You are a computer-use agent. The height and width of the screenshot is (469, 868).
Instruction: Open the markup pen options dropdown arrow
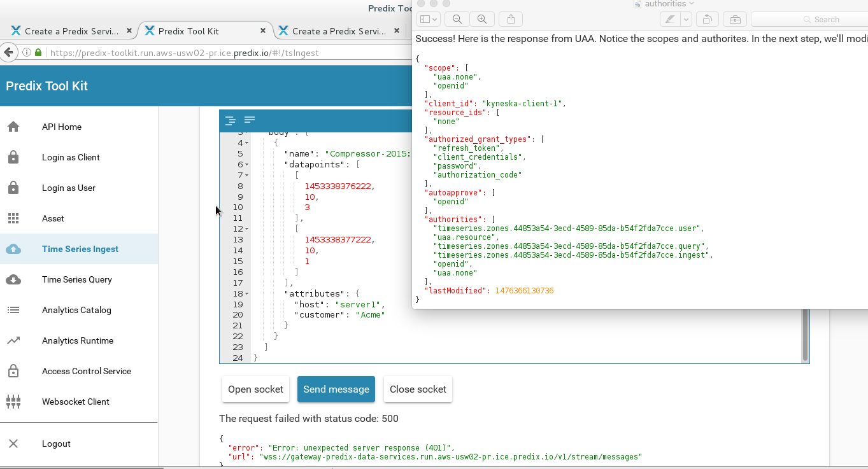[686, 19]
